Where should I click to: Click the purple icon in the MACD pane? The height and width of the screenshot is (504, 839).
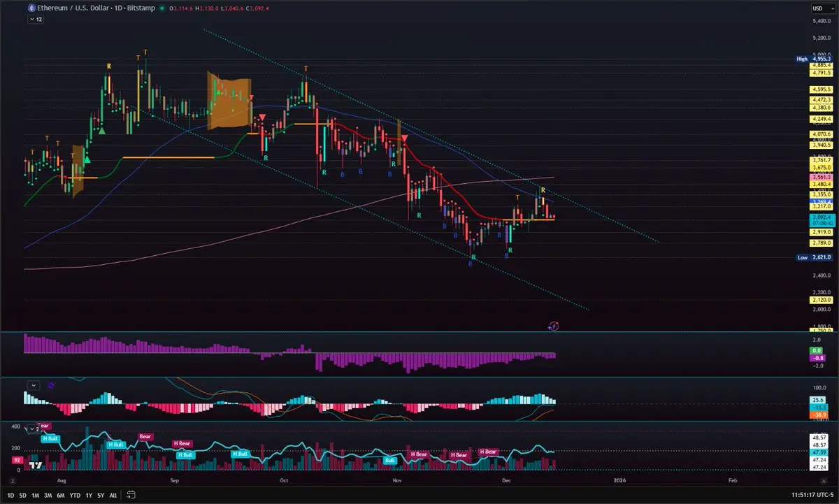(x=52, y=384)
